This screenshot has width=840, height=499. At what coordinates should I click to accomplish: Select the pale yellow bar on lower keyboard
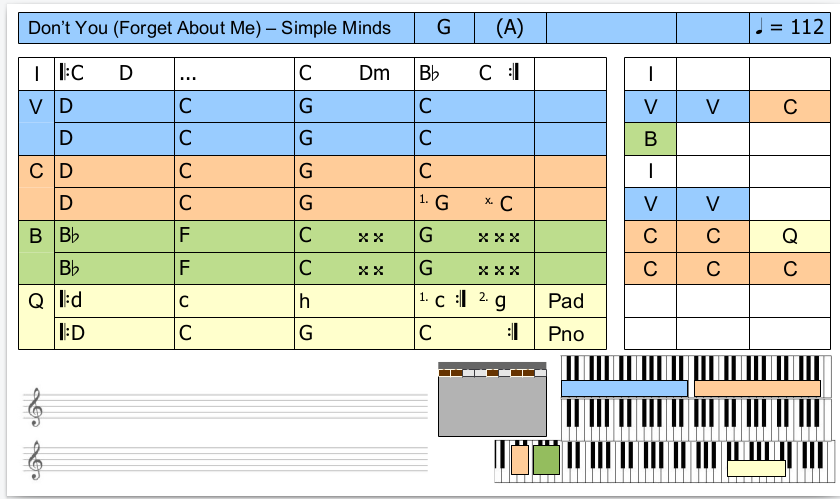(756, 468)
